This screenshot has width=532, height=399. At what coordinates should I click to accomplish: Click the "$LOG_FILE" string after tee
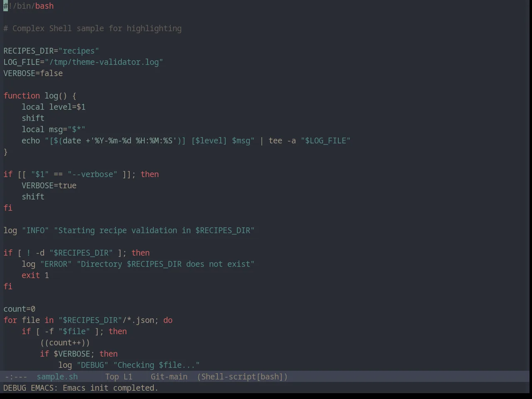coord(325,140)
